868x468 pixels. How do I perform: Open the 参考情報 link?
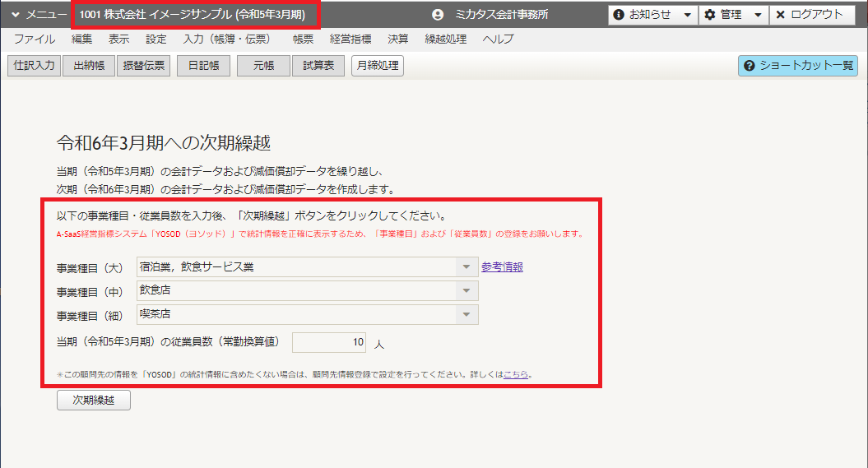502,266
